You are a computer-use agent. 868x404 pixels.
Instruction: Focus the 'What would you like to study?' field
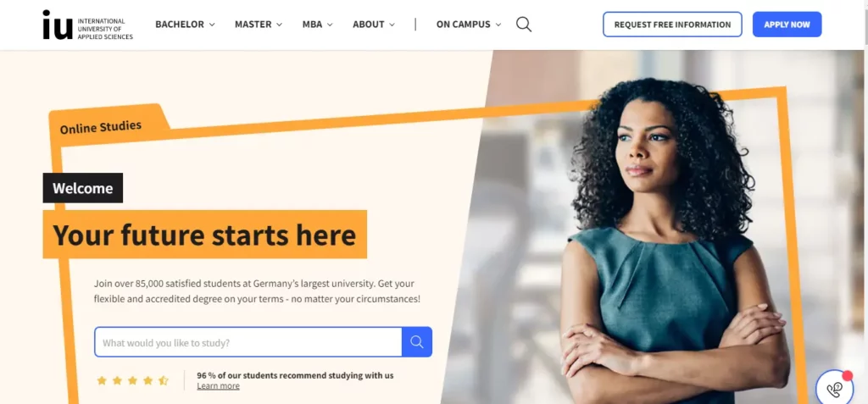(x=248, y=342)
